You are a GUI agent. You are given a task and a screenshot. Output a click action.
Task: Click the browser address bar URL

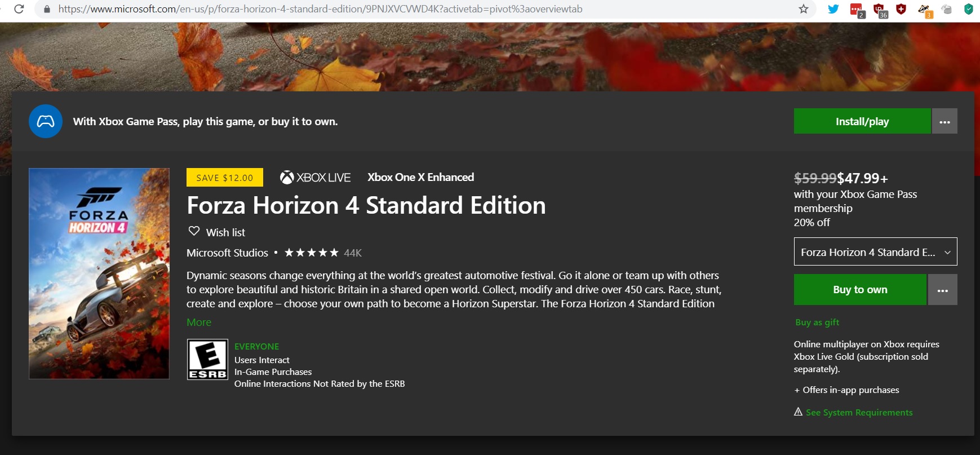point(320,9)
